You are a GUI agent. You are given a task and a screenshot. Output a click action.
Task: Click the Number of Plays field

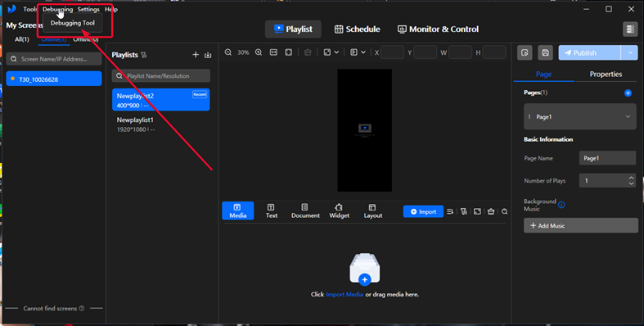pos(607,180)
